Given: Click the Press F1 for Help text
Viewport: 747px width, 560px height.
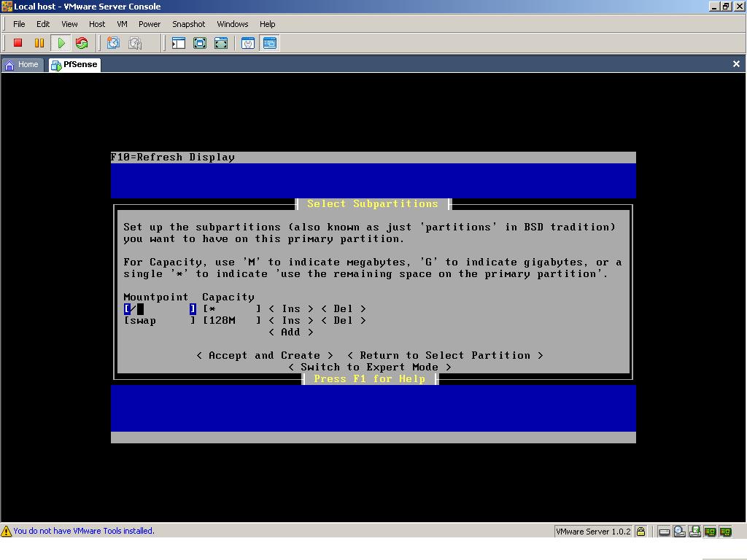Looking at the screenshot, I should pyautogui.click(x=370, y=379).
